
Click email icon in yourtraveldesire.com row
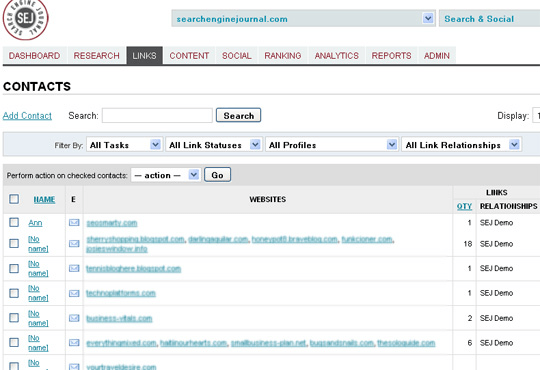pos(74,367)
